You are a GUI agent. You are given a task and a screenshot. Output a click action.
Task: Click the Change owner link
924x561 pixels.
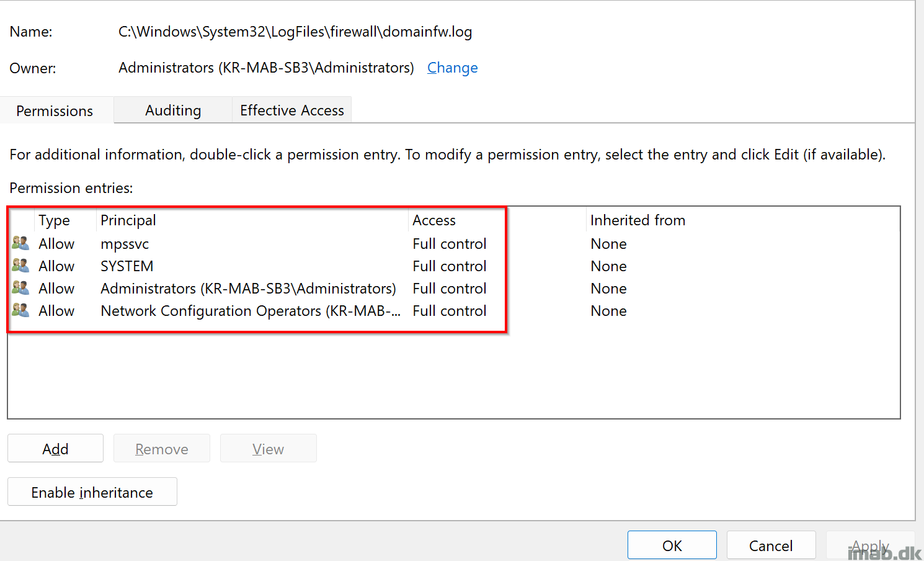(452, 68)
